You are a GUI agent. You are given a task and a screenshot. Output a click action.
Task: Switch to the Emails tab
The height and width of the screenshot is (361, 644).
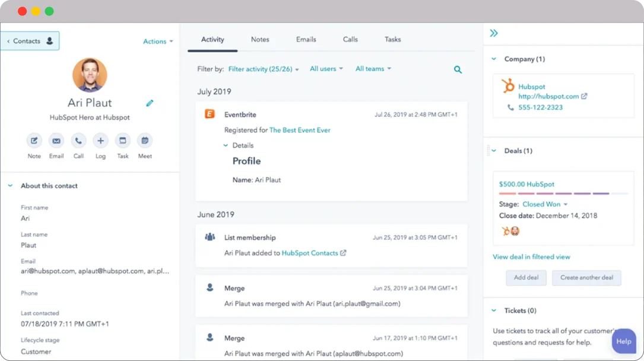(x=306, y=39)
